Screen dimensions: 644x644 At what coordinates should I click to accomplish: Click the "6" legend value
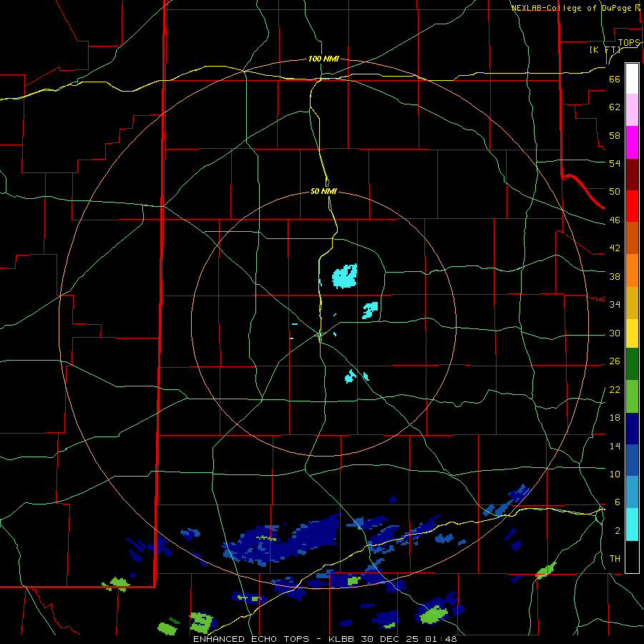tap(617, 502)
